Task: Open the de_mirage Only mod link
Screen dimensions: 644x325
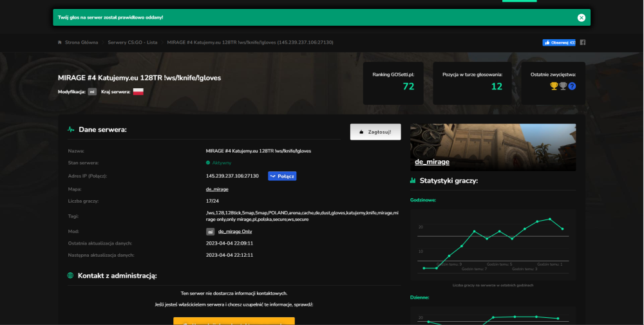Action: pyautogui.click(x=235, y=232)
